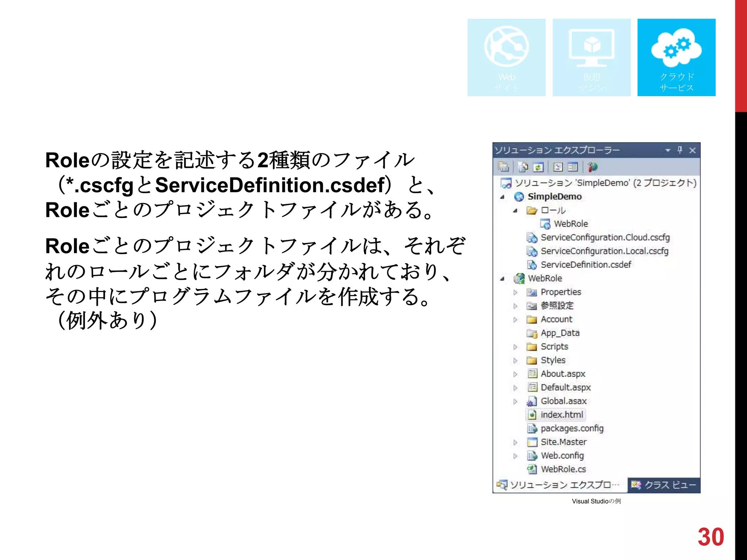Click the Properties toolbar icon in Solution Explorer

503,167
